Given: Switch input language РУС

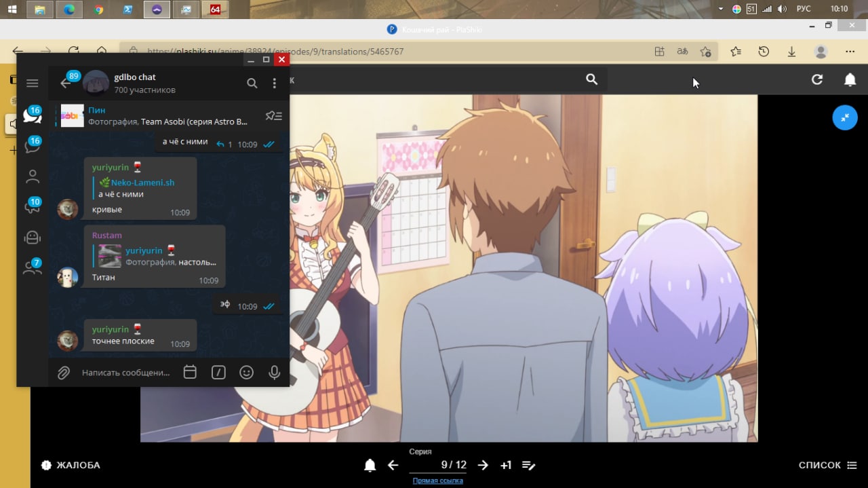Looking at the screenshot, I should pos(804,9).
